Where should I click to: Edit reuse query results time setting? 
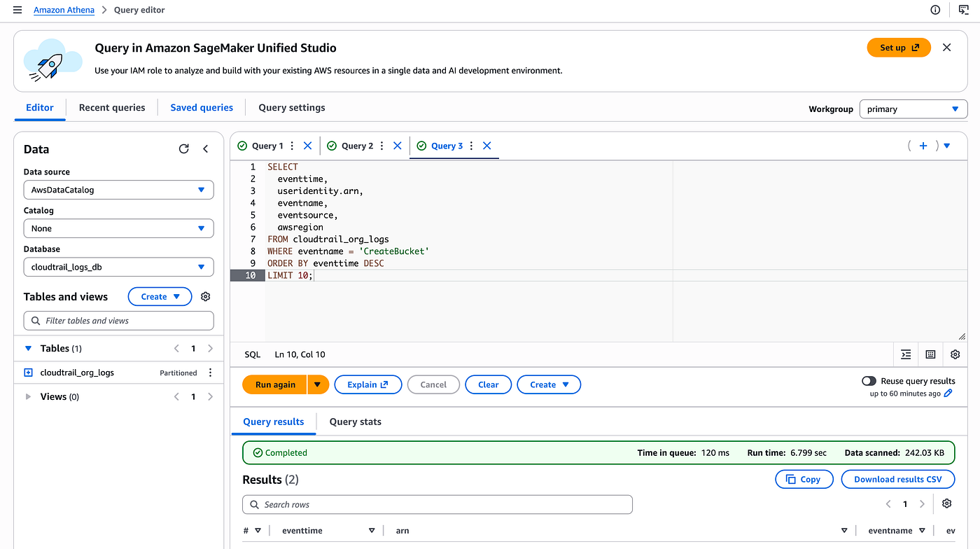948,394
